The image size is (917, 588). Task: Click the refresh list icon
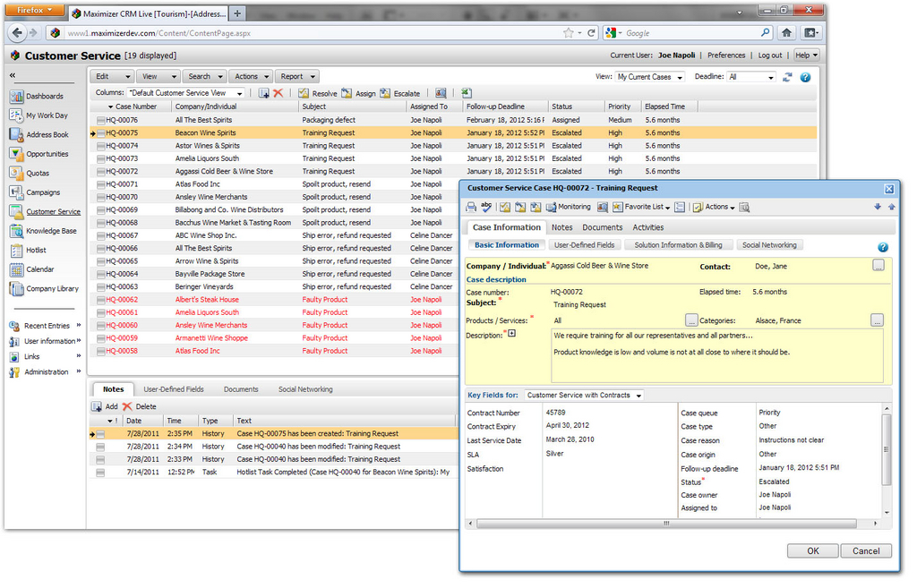point(787,77)
